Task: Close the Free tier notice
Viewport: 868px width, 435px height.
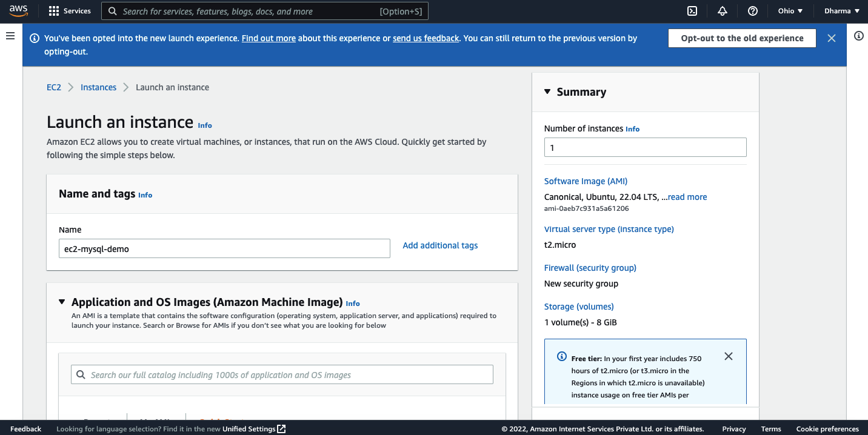Action: 729,356
